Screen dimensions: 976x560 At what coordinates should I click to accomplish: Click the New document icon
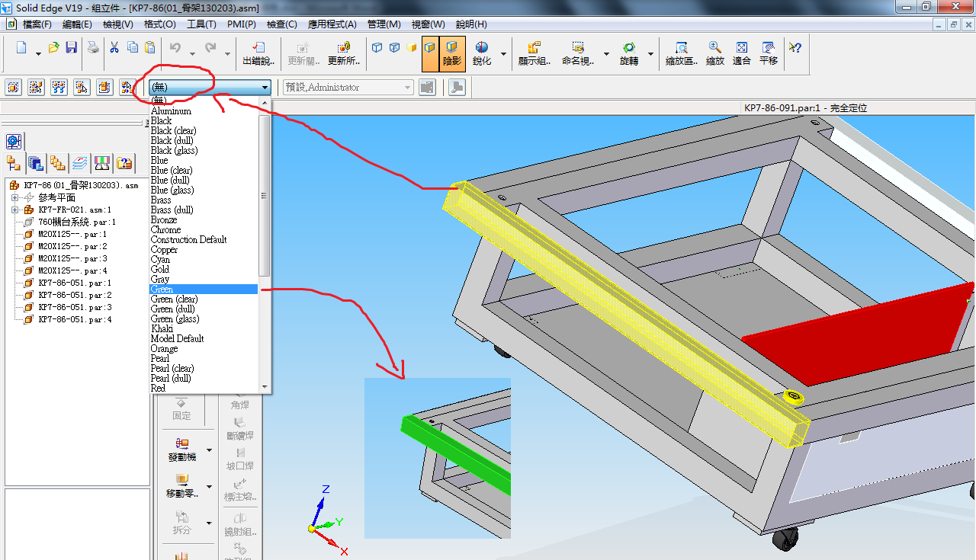21,48
